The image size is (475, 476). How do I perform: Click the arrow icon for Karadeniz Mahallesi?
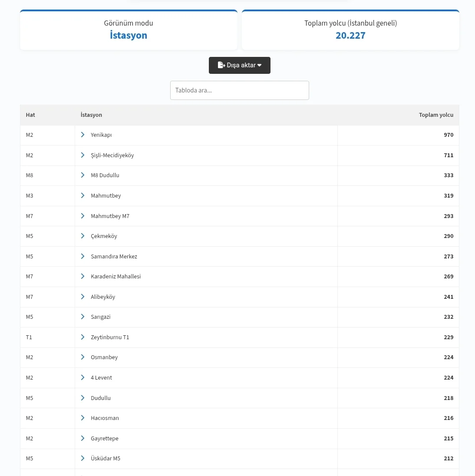[82, 277]
